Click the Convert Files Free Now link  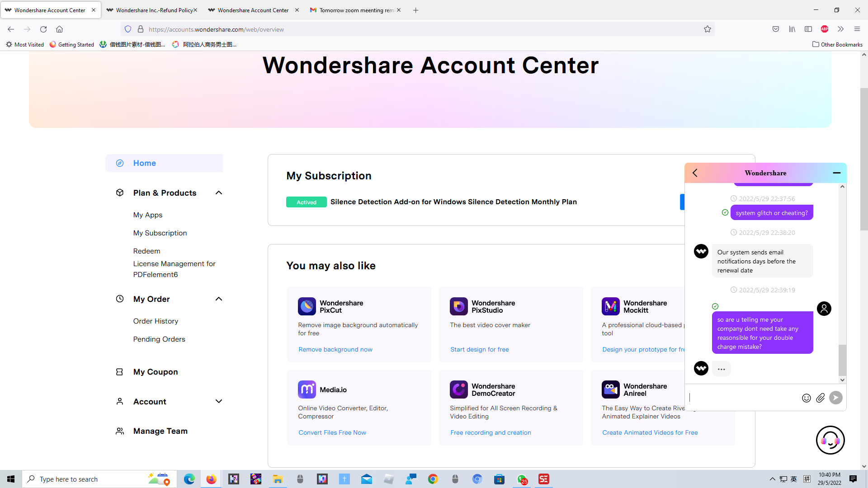tap(332, 432)
